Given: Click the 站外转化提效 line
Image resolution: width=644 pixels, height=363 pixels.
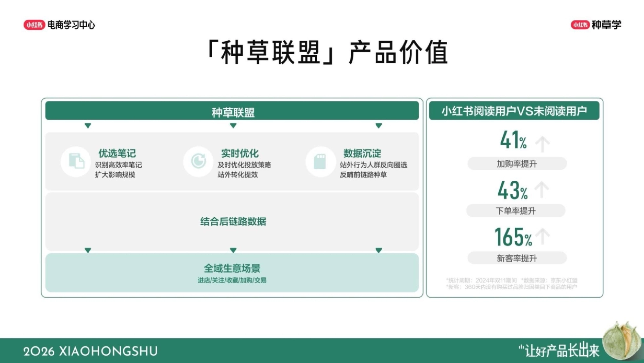Looking at the screenshot, I should [238, 175].
